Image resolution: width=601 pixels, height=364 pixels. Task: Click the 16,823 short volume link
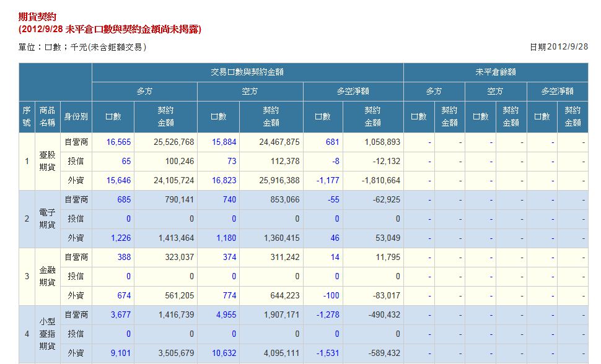[224, 181]
